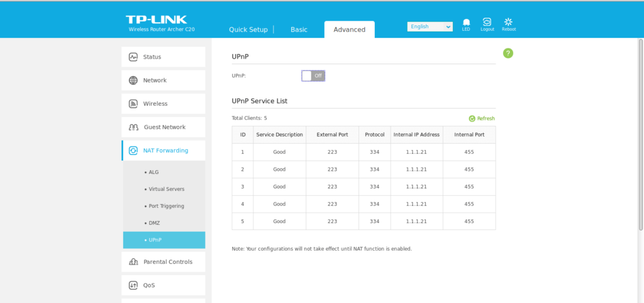
Task: Collapse the NAT Forwarding section
Action: pos(164,151)
